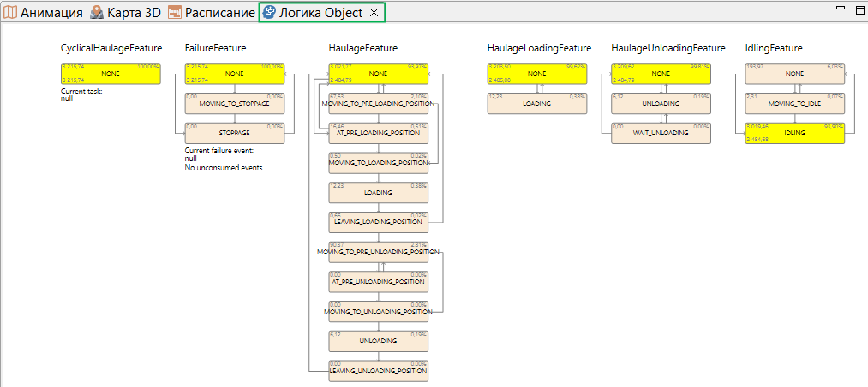Screen dimensions: 868x387
Task: Click UNLOADING node under HaulageUnloadingFeature
Action: [661, 104]
